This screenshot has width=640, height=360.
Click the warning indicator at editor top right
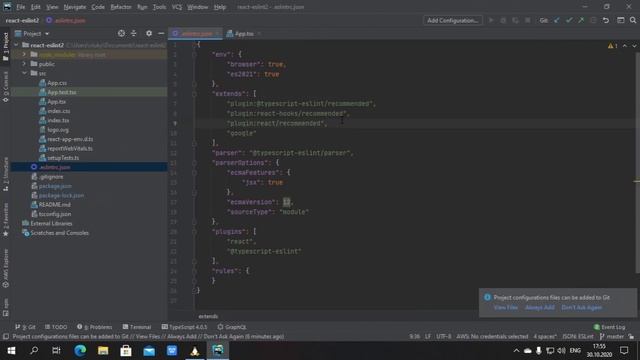(612, 46)
